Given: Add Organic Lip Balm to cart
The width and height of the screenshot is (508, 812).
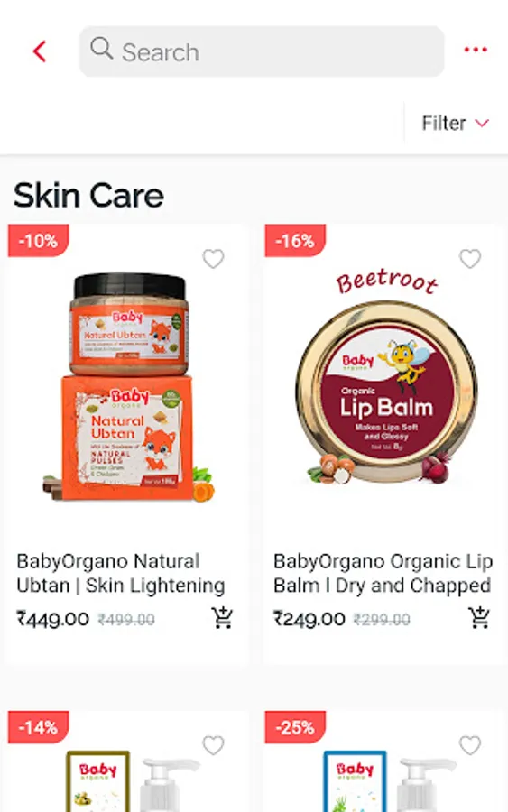Looking at the screenshot, I should pyautogui.click(x=479, y=617).
